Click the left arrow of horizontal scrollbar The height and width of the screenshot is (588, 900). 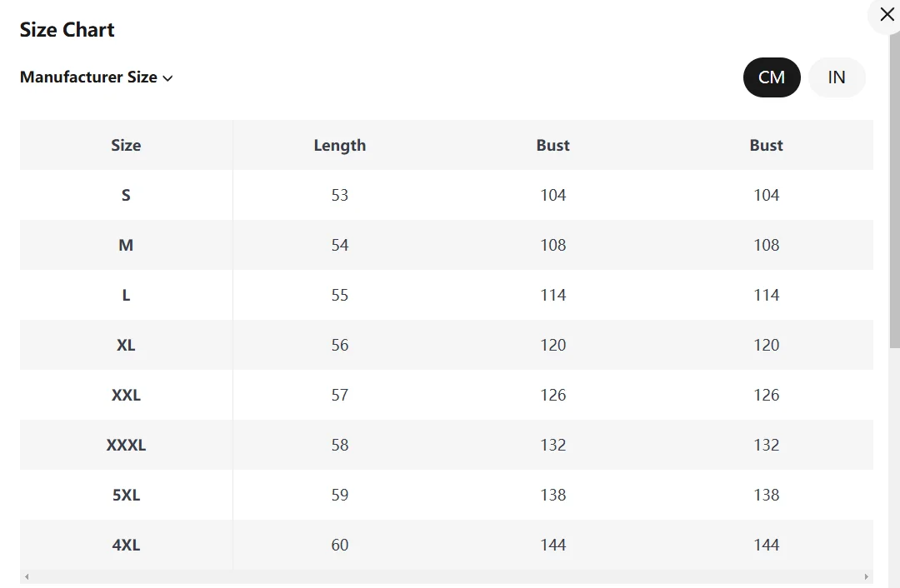[x=27, y=576]
